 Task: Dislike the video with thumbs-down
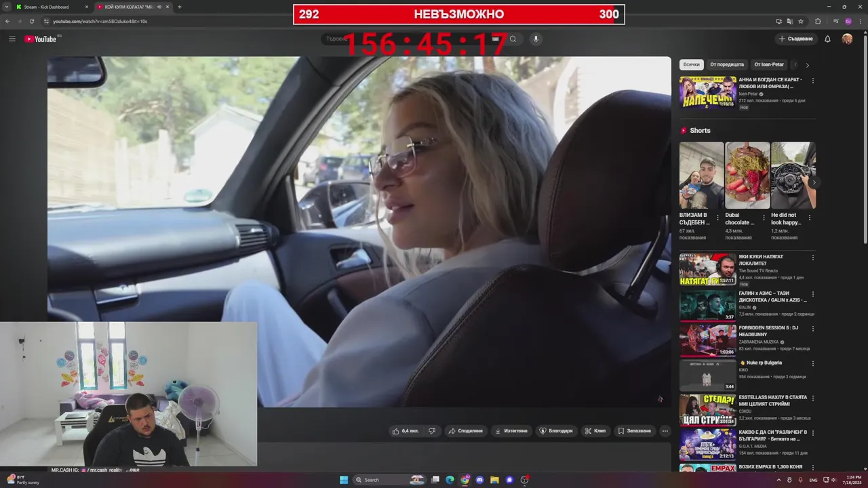point(432,430)
